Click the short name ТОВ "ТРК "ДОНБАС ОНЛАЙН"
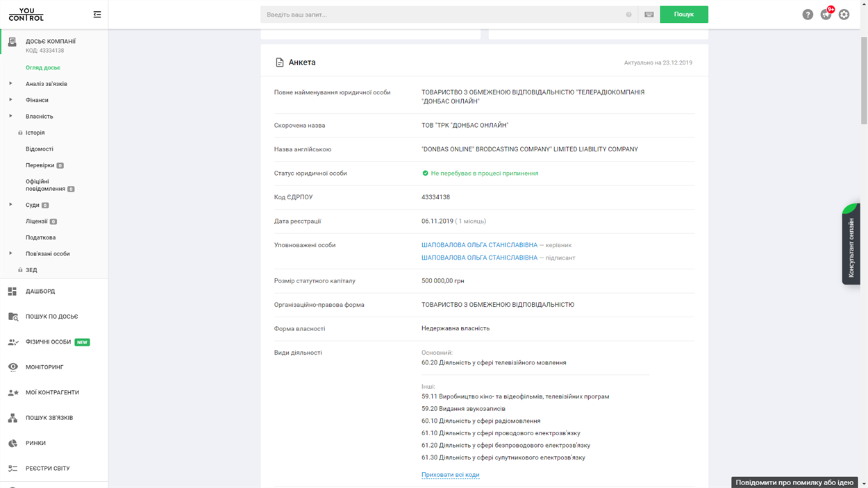This screenshot has width=868, height=488. (465, 126)
